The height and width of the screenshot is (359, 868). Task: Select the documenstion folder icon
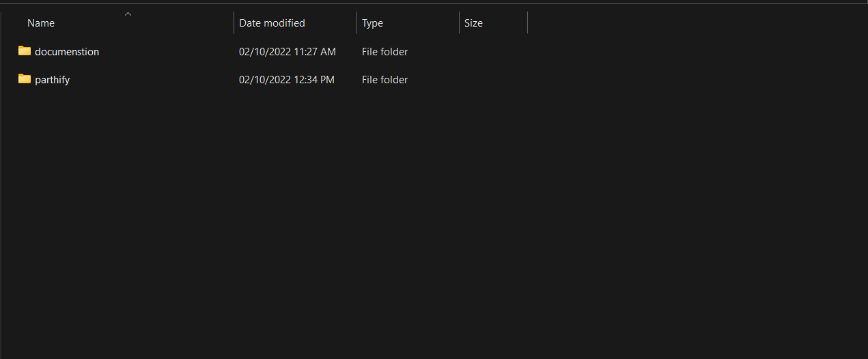tap(25, 51)
